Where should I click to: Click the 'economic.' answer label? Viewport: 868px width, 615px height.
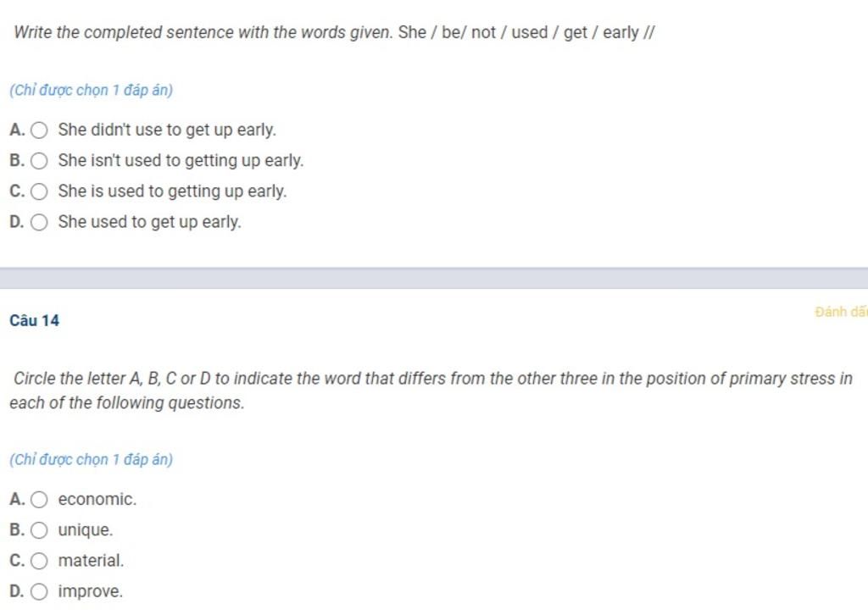[x=97, y=499]
